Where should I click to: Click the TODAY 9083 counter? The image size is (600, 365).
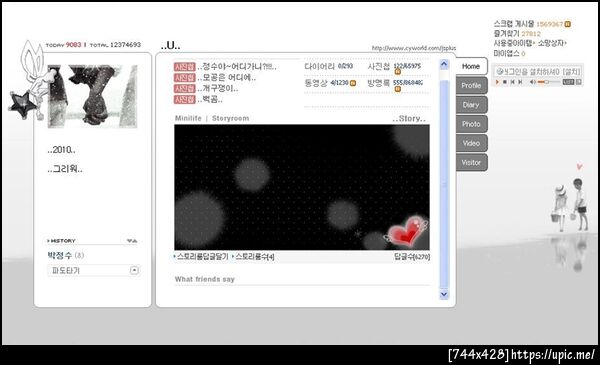point(64,45)
